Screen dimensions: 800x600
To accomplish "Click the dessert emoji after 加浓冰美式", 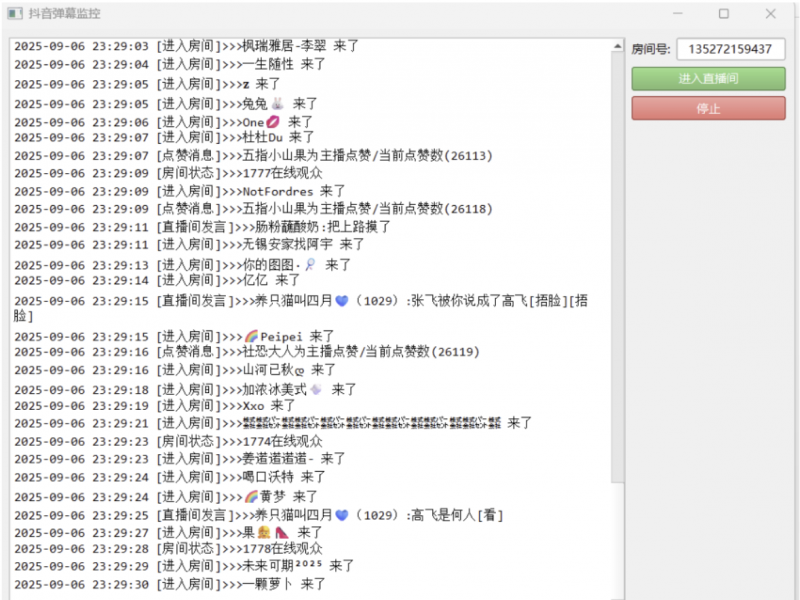I will coord(317,391).
